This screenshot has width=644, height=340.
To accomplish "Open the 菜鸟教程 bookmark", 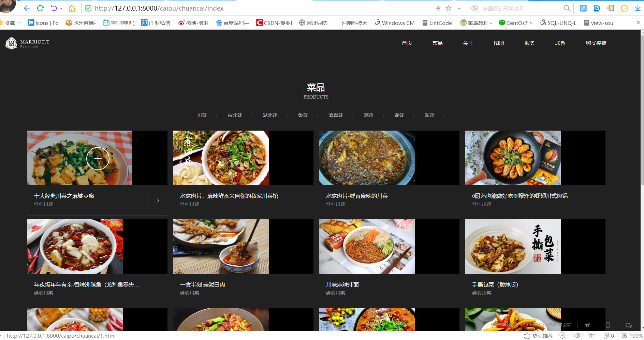I will [476, 23].
